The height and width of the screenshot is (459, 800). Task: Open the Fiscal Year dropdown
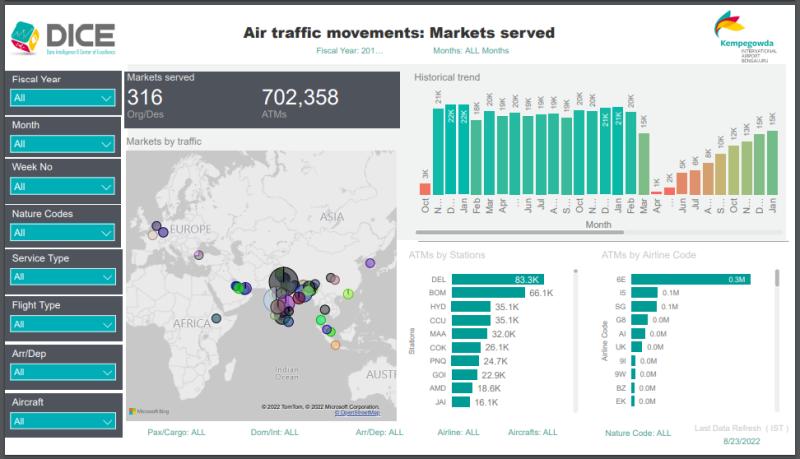[63, 98]
